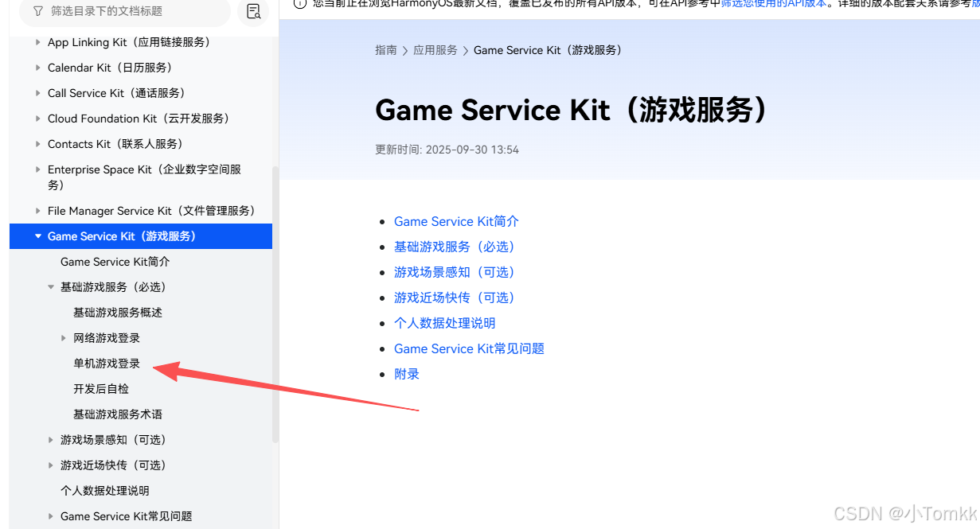
Task: Focus the filter document titles input
Action: (124, 11)
